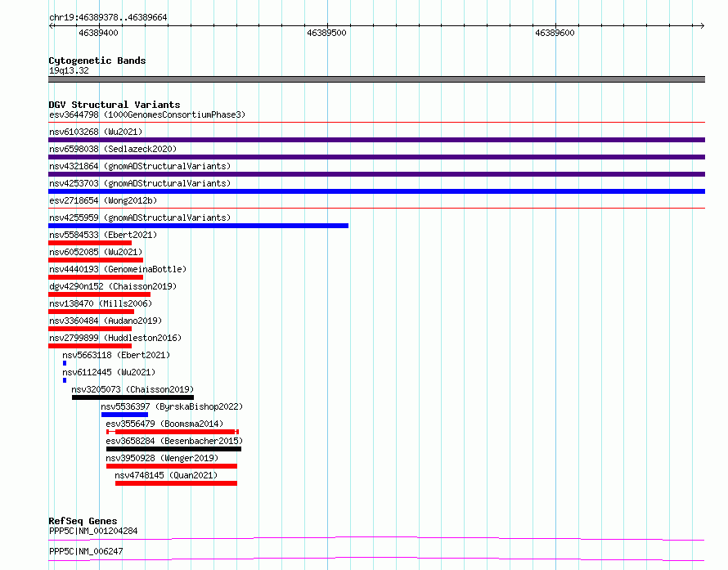Select the PPP5C|NM_006247 gene label
728x570 pixels.
coord(86,551)
